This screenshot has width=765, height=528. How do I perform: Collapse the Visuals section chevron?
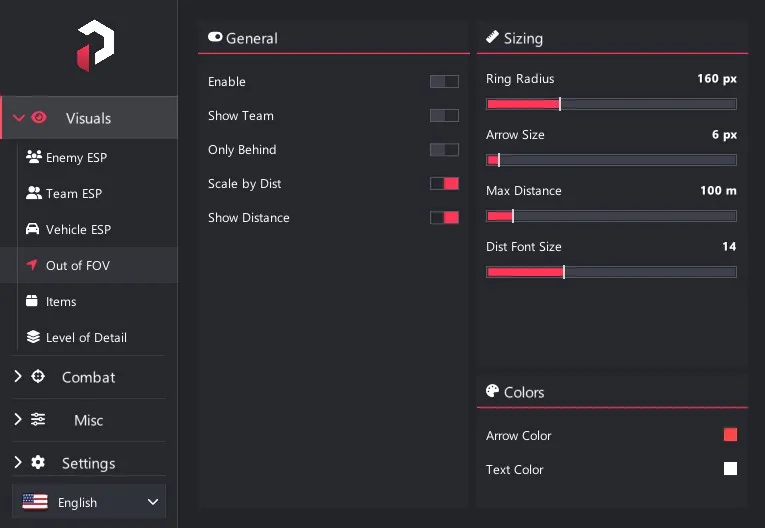tap(19, 118)
